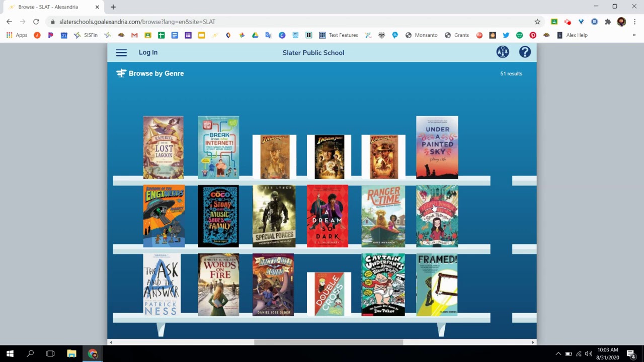This screenshot has height=362, width=644.
Task: Open the taskbar volume control
Action: click(x=589, y=353)
